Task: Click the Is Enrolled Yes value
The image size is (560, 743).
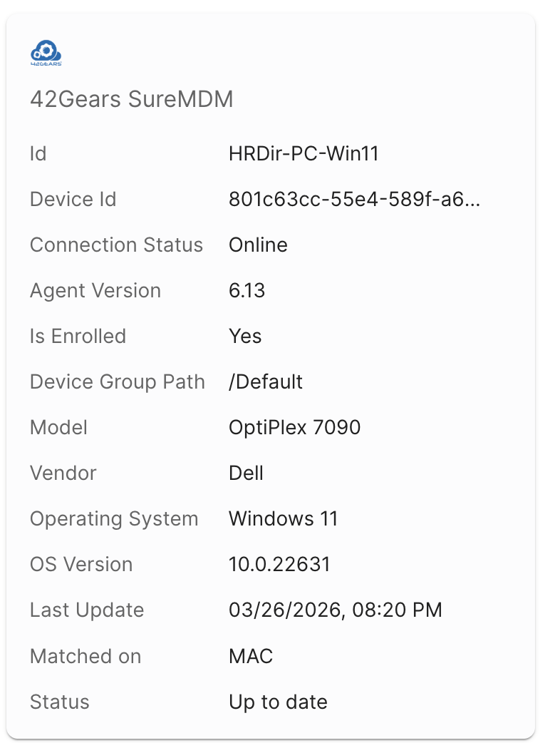Action: pyautogui.click(x=245, y=337)
